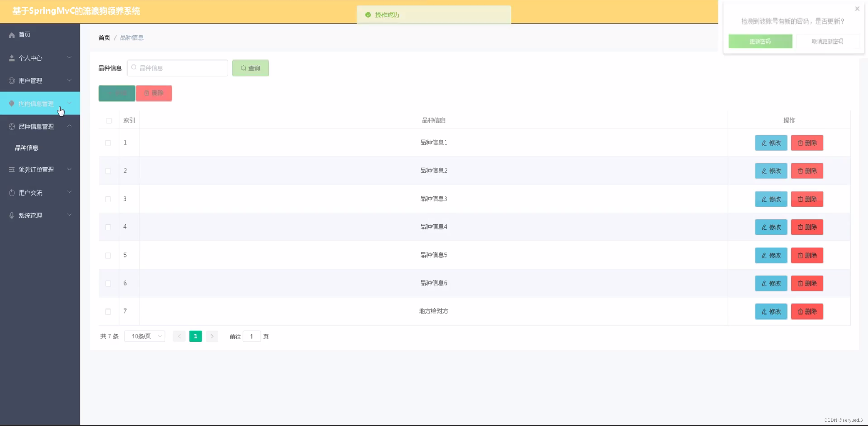Select the 品种信息 submenu entry

(27, 148)
